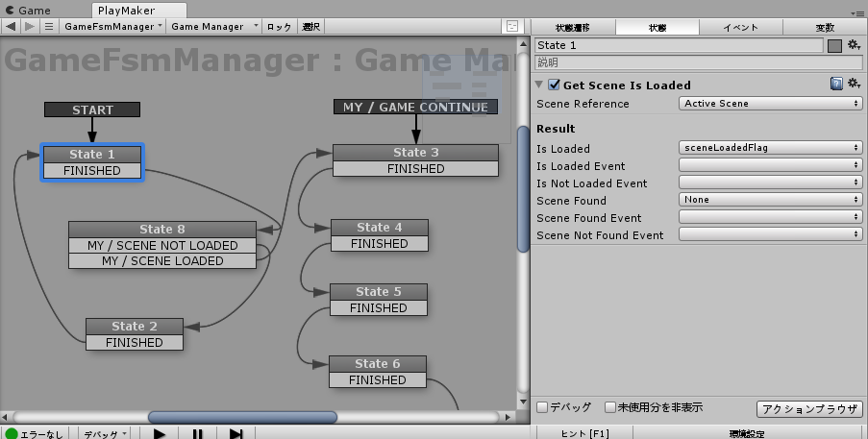This screenshot has width=868, height=439.
Task: Open the recent FSM list menu icon
Action: pos(49,26)
